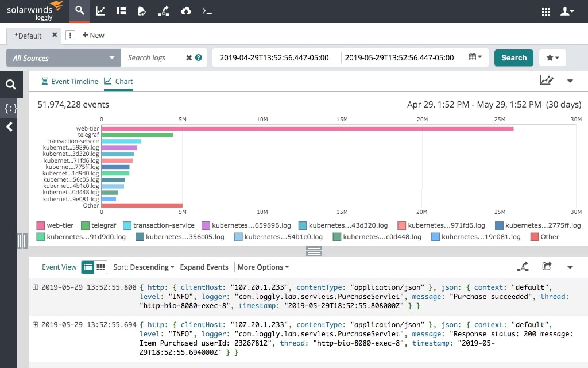Open the All Sources dropdown
Viewport: 588px width, 368px height.
(x=63, y=57)
